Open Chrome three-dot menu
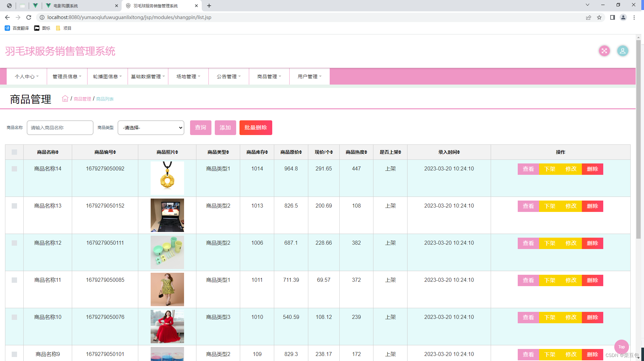This screenshot has height=361, width=644. click(x=634, y=17)
